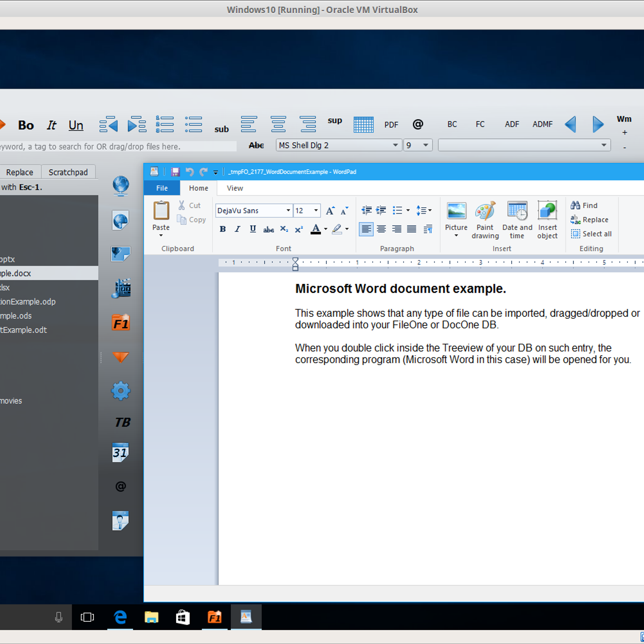This screenshot has height=644, width=644.
Task: Click the Find button in Editing group
Action: point(584,205)
